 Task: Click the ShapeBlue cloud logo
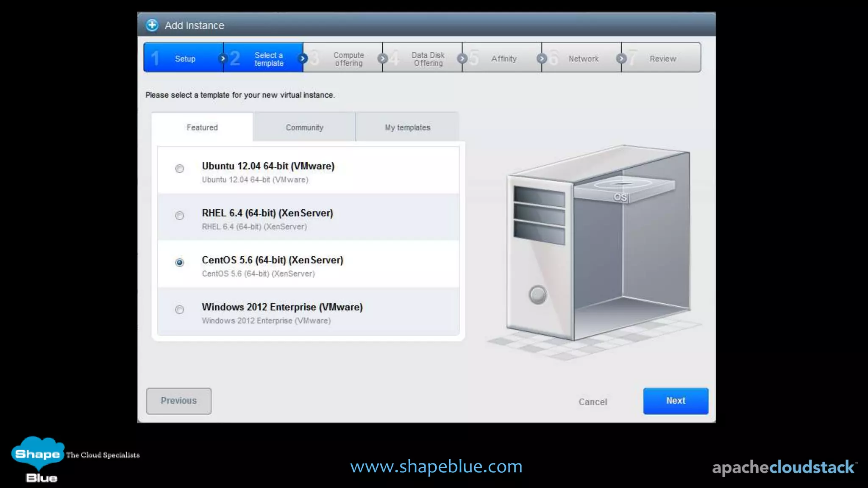(38, 459)
